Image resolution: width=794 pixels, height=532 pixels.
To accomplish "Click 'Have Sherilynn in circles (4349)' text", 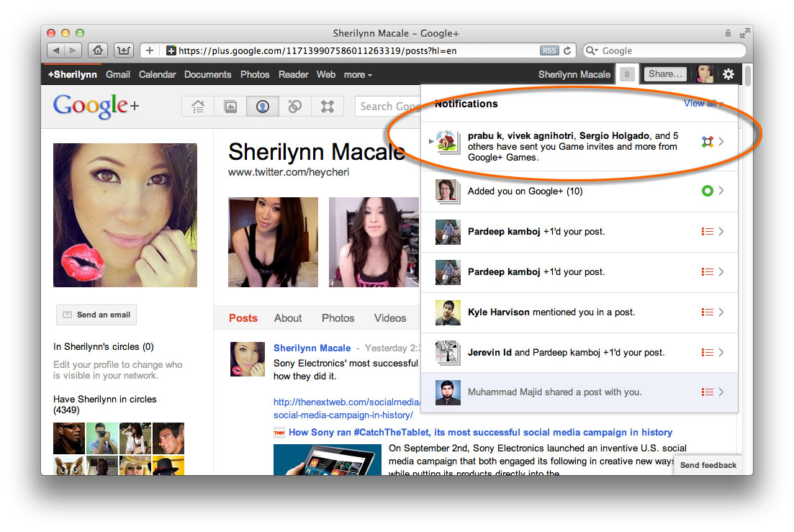I will click(105, 405).
